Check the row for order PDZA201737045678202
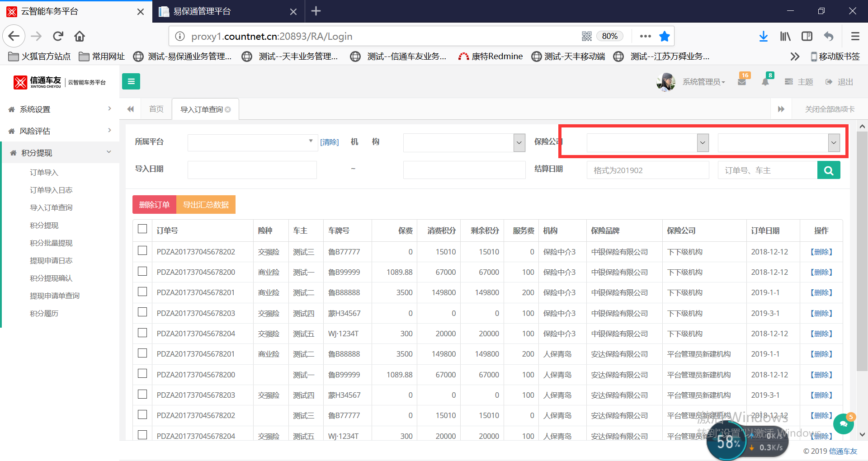The height and width of the screenshot is (461, 868). pyautogui.click(x=142, y=251)
